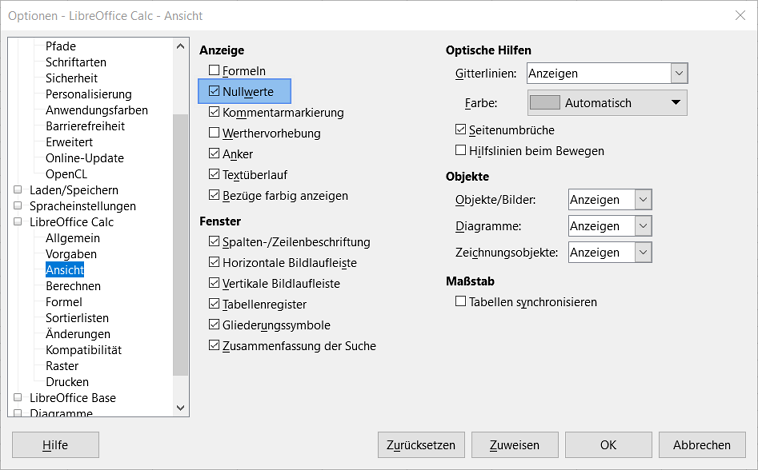Image resolution: width=758 pixels, height=470 pixels.
Task: Disable Zusammenfassung der Suche checkbox
Action: click(214, 346)
